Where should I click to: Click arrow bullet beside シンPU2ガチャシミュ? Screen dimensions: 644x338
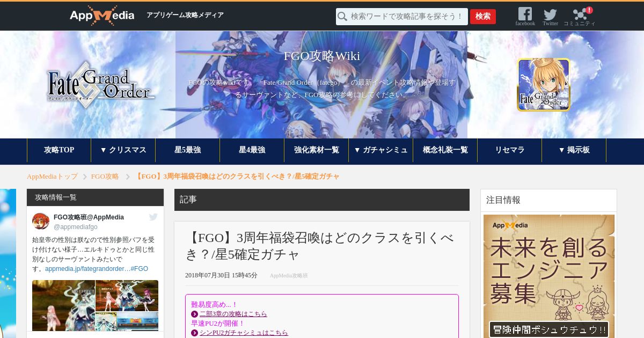(194, 333)
